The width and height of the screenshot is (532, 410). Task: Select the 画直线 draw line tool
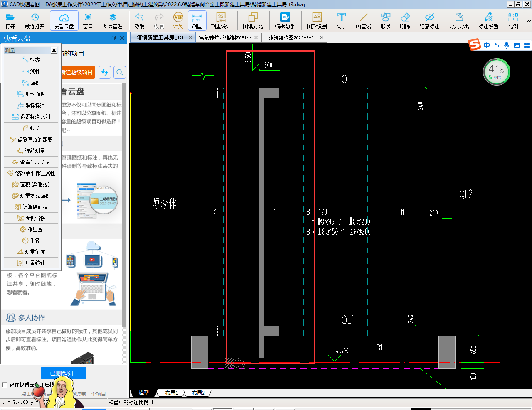[363, 21]
